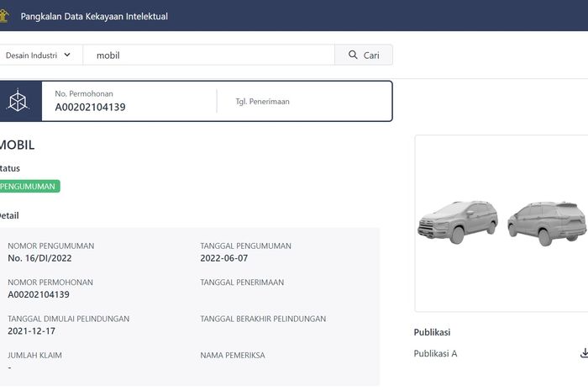Select announcement date 2022-06-07
588x391 pixels.
224,258
